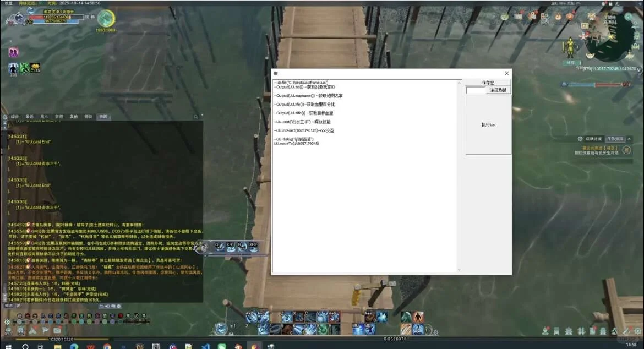The width and height of the screenshot is (644, 349).
Task: Click the round quest icon beside quest text
Action: tap(626, 150)
